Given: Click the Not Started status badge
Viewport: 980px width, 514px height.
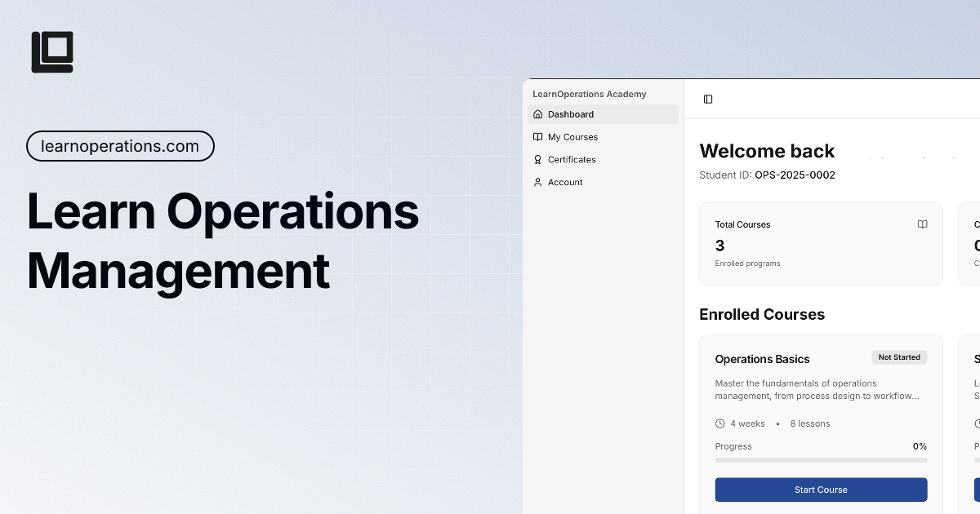Looking at the screenshot, I should click(899, 357).
